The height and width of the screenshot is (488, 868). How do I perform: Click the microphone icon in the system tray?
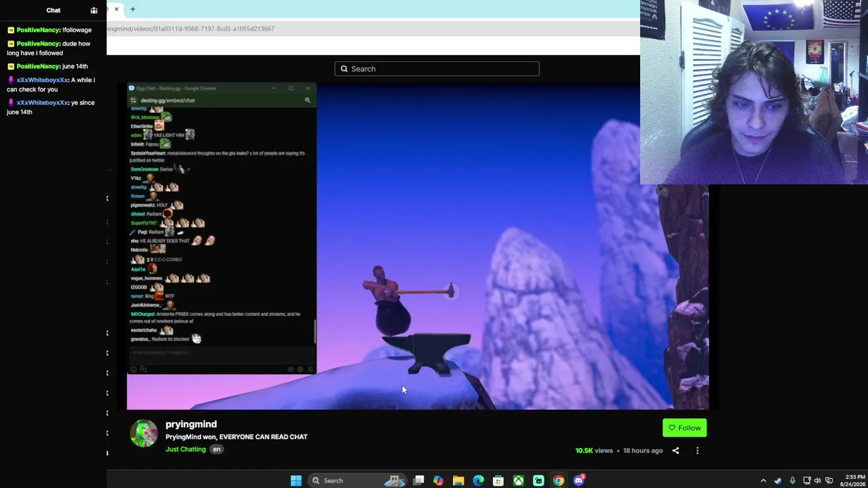[792, 481]
